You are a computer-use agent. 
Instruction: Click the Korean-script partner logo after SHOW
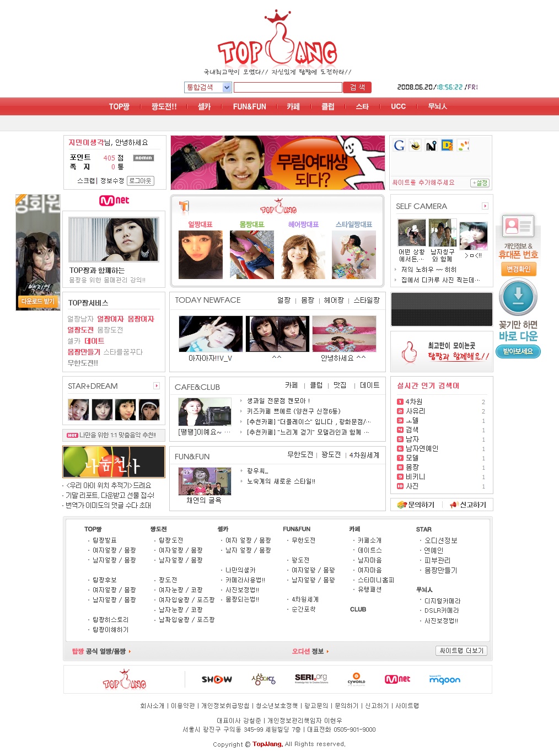264,679
